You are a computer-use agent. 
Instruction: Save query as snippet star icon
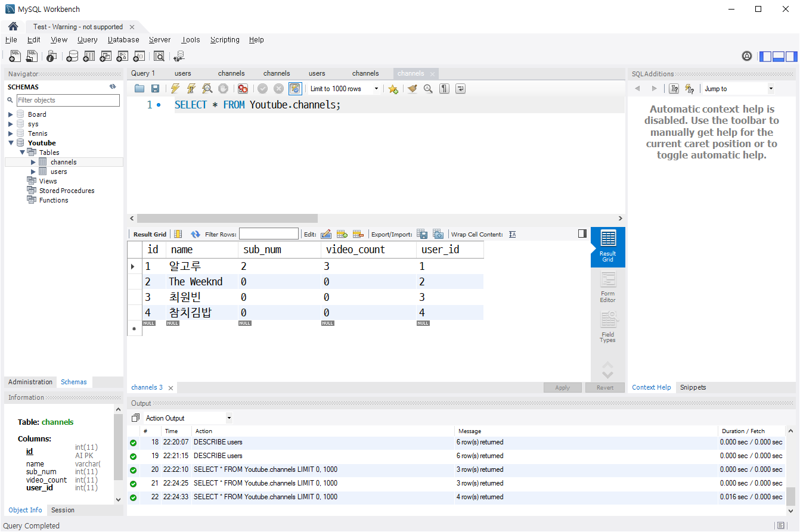pos(393,89)
